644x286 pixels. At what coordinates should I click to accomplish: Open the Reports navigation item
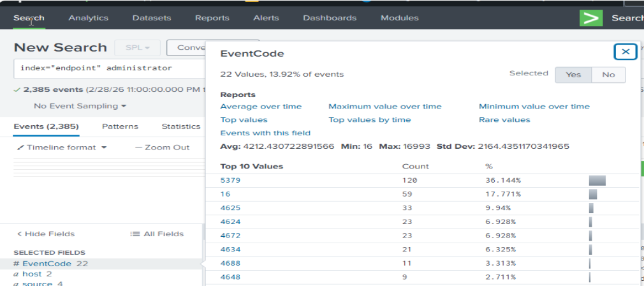click(212, 18)
